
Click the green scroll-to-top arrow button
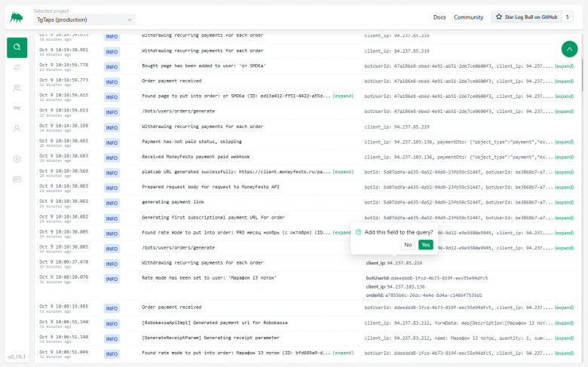click(x=569, y=49)
